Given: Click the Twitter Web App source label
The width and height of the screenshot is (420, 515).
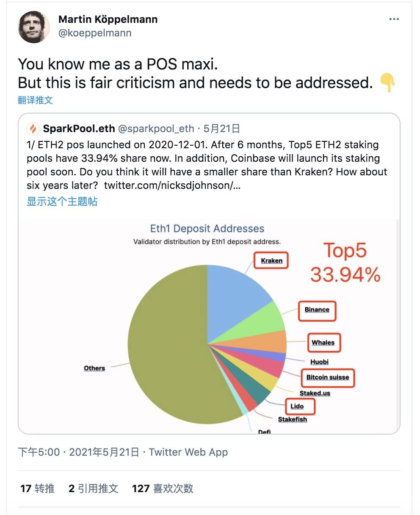Looking at the screenshot, I should pos(188,452).
